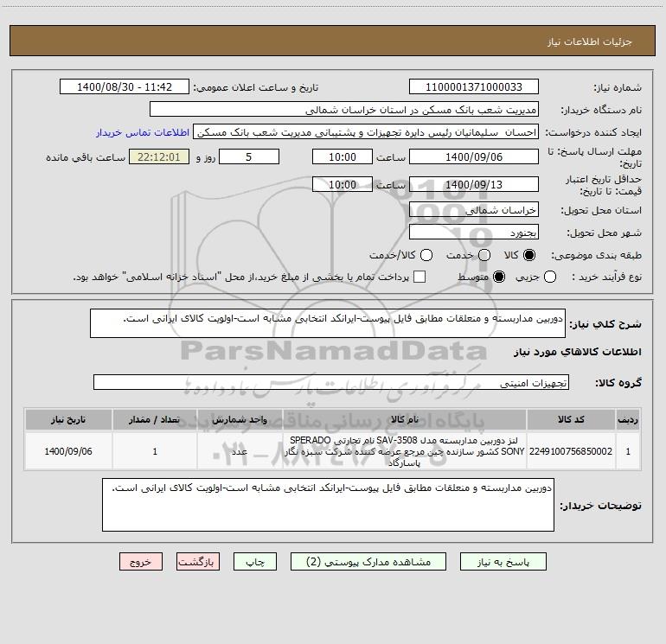Select the کالا radio button
This screenshot has height=644, width=666.
529,255
